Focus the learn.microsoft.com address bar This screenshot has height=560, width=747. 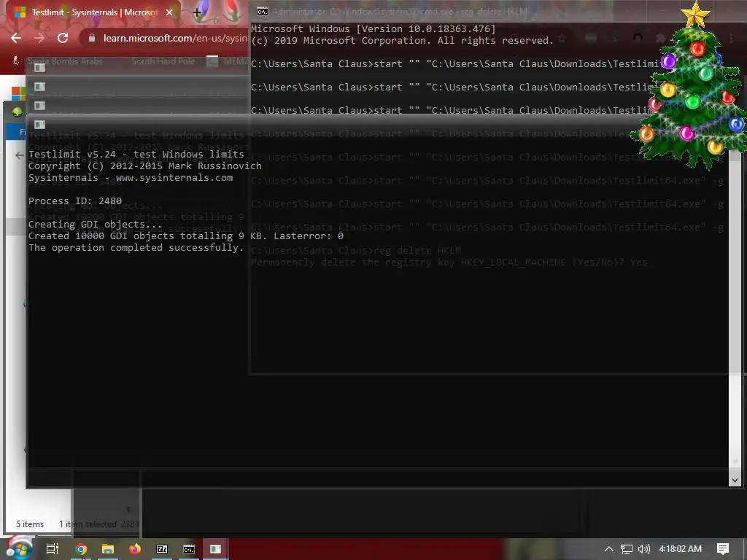coord(176,38)
